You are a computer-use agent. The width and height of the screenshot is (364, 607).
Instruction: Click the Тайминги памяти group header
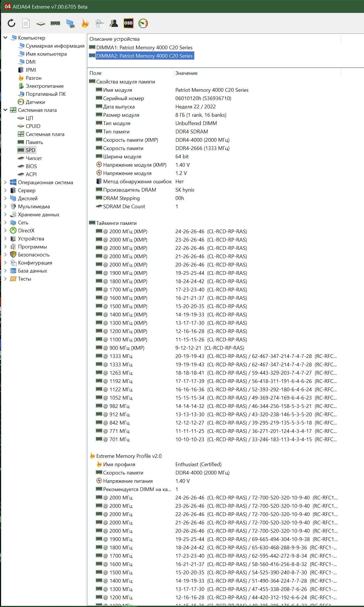coord(116,223)
